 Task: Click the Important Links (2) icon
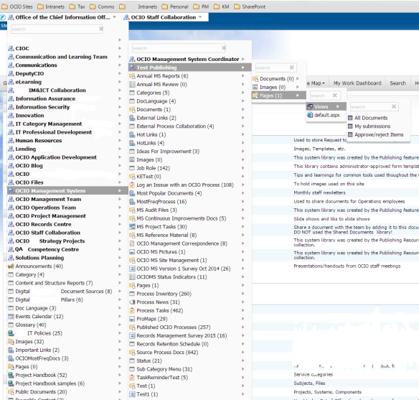(x=11, y=350)
